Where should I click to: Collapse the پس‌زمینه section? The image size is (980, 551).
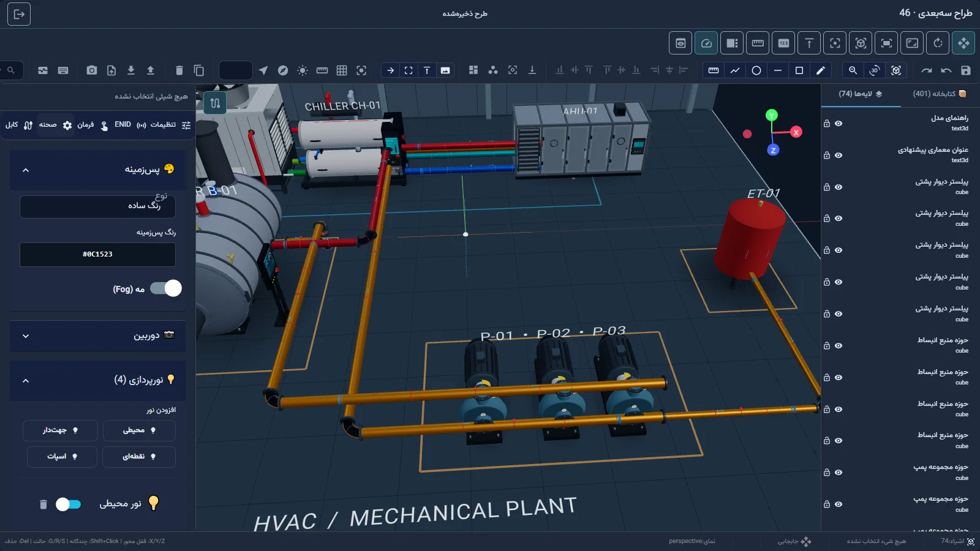(x=98, y=170)
